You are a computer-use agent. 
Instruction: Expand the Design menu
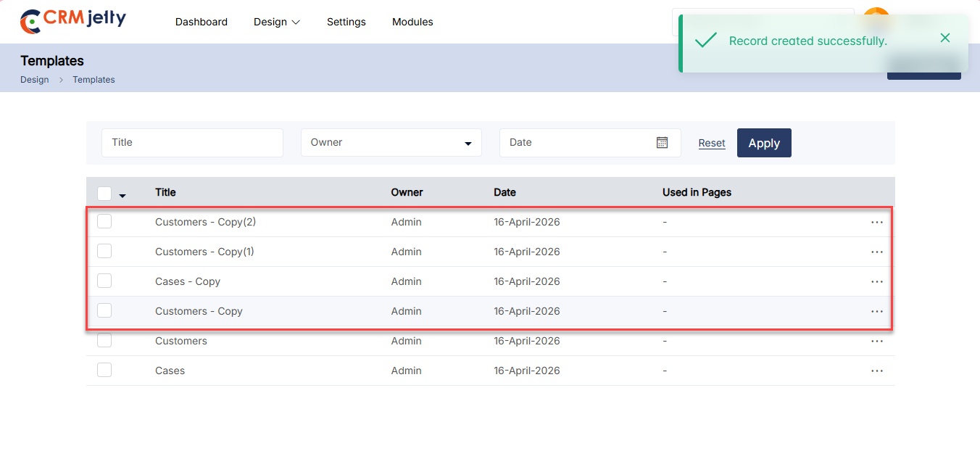click(x=276, y=22)
